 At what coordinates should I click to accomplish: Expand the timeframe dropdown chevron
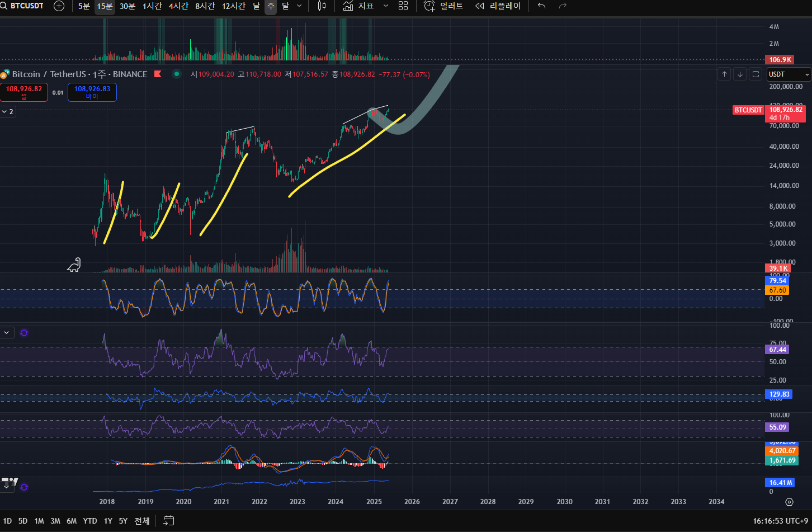(299, 6)
